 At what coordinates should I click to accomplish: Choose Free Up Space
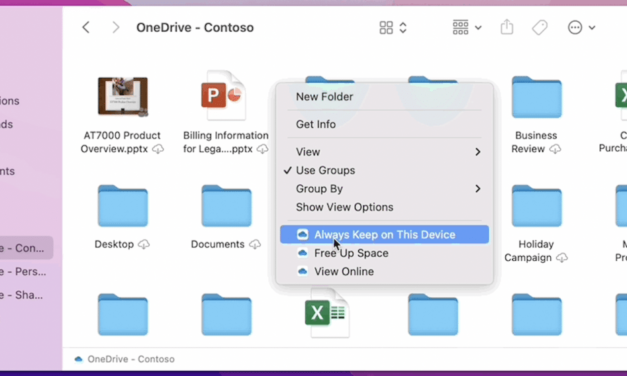pyautogui.click(x=384, y=253)
